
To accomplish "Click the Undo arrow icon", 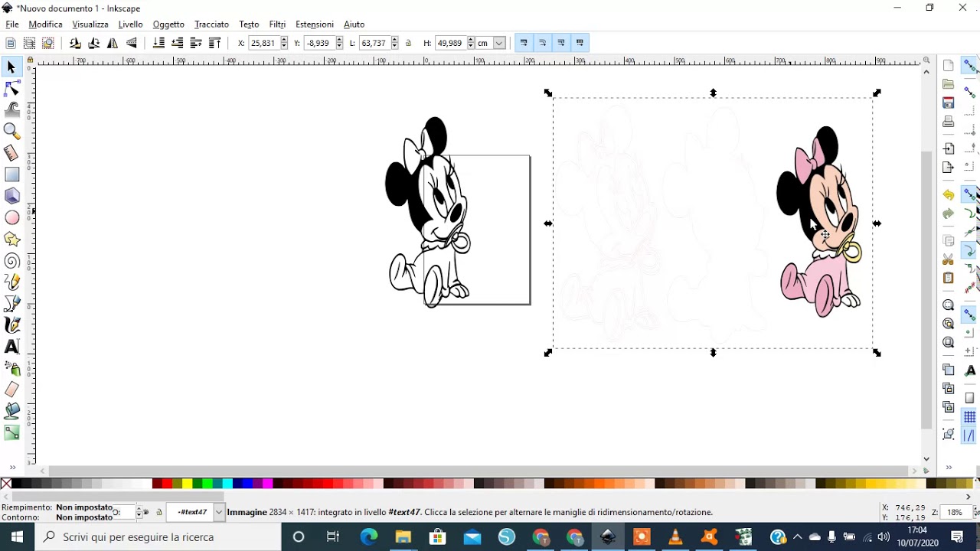I will coord(949,195).
